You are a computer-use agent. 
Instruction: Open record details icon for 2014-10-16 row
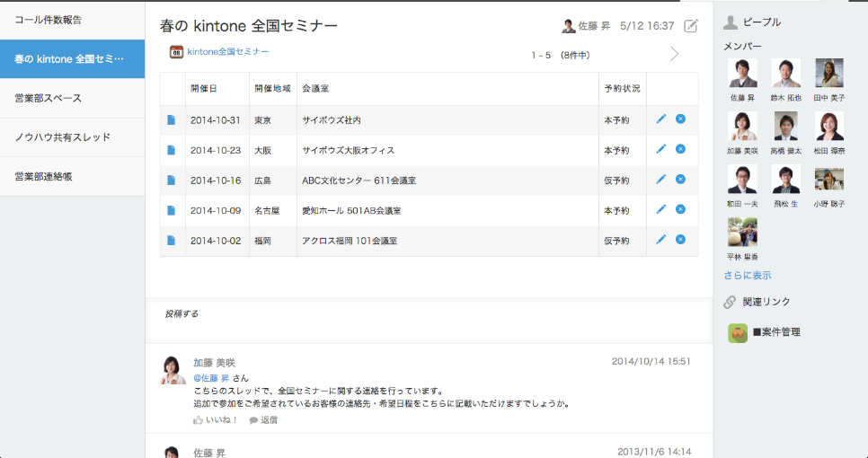[x=171, y=181]
